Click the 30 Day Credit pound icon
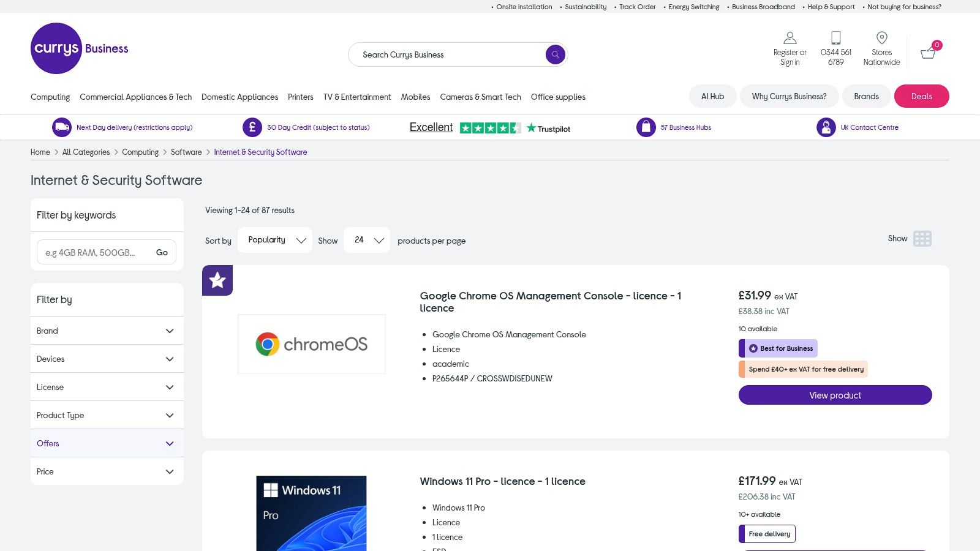The height and width of the screenshot is (551, 980). (252, 127)
